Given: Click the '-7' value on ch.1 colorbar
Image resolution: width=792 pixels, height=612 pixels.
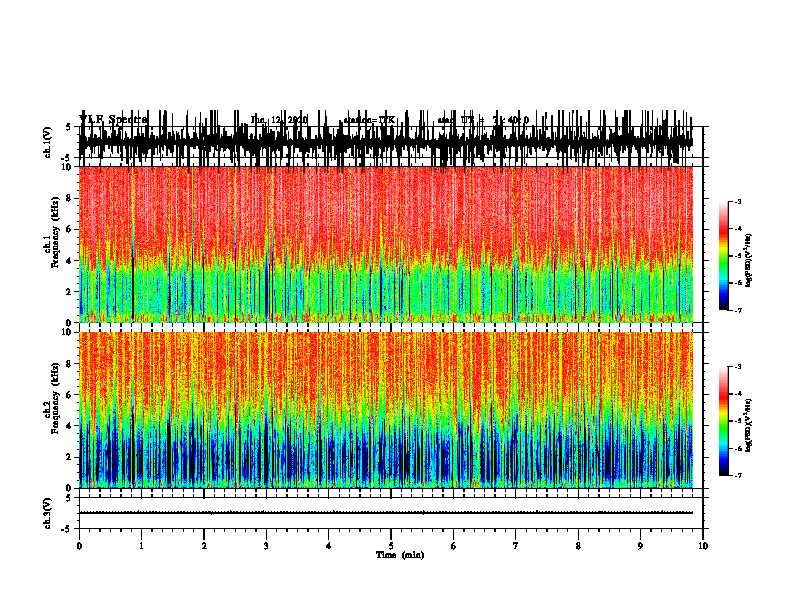Looking at the screenshot, I should pyautogui.click(x=738, y=310).
